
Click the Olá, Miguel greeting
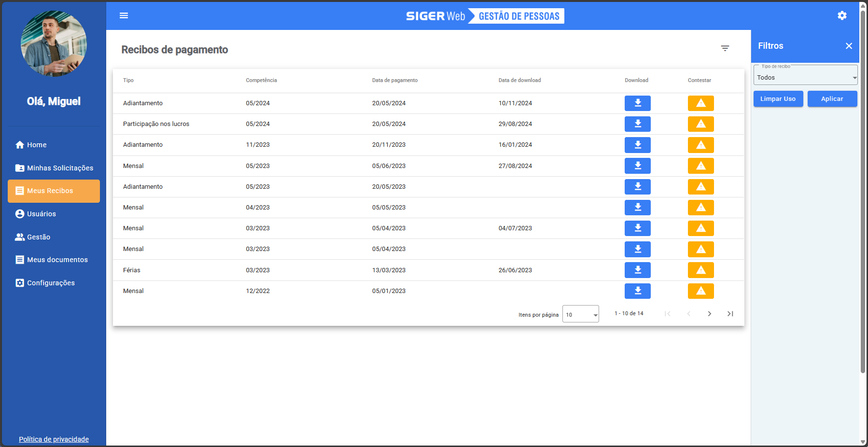tap(54, 101)
